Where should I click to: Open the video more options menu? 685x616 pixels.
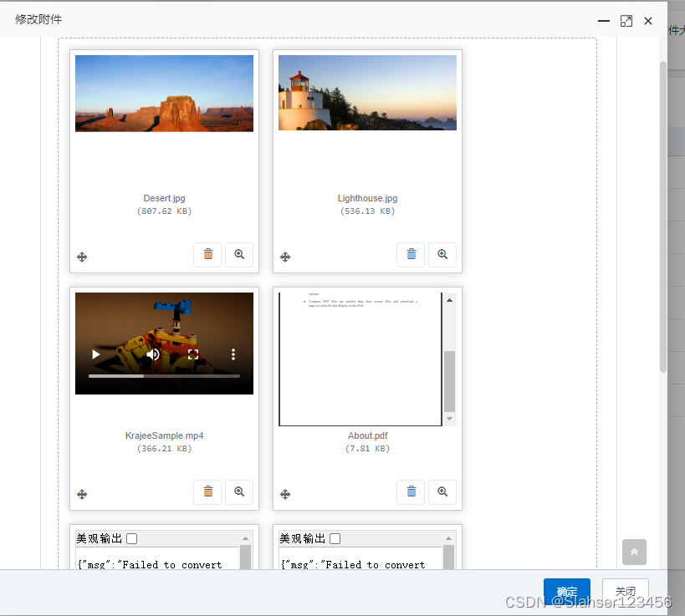[233, 354]
